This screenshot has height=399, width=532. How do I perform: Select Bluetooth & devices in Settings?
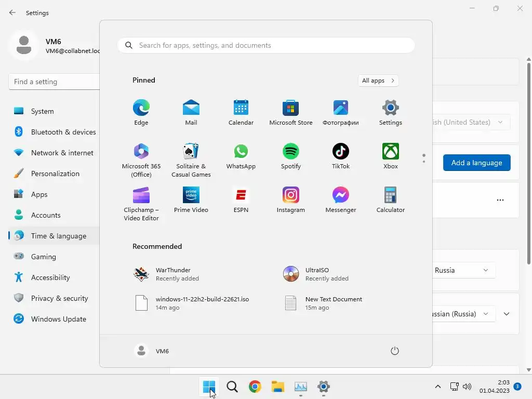click(54, 132)
